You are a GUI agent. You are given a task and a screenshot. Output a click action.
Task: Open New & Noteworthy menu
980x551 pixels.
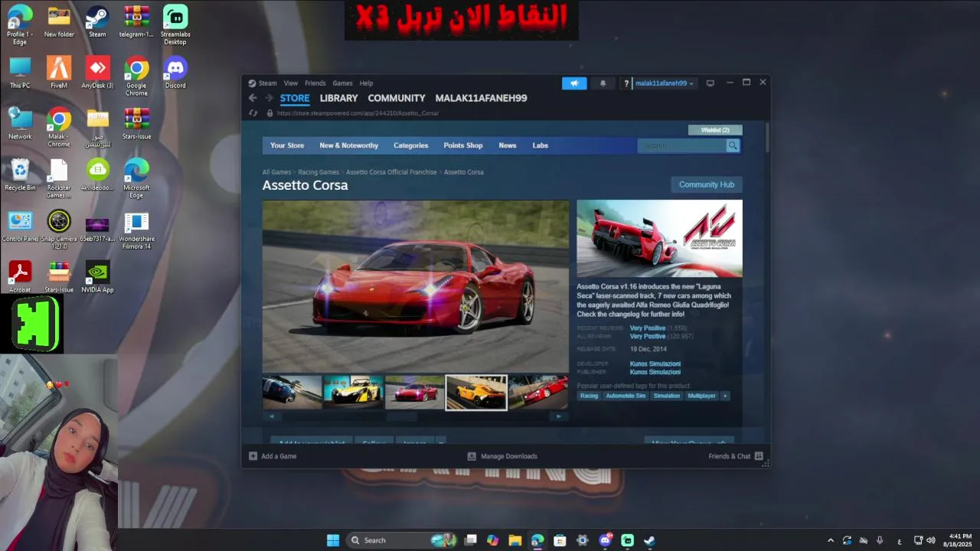click(x=349, y=145)
